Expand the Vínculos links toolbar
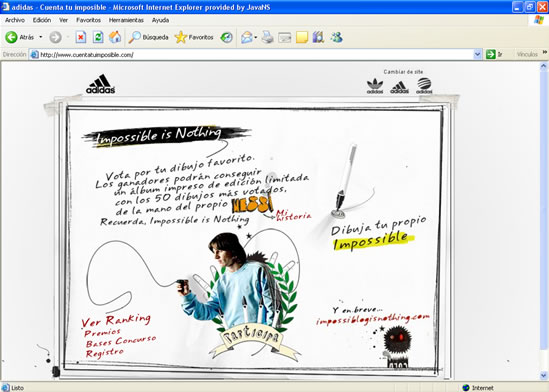Viewport: 549px width, 392px height. [545, 52]
